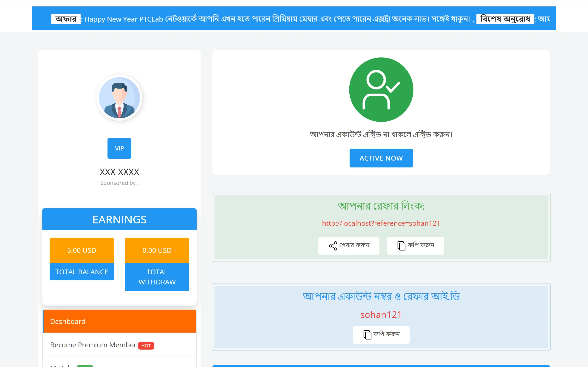This screenshot has height=367, width=588.
Task: Click the TOTAL BALANCE label
Action: 82,272
